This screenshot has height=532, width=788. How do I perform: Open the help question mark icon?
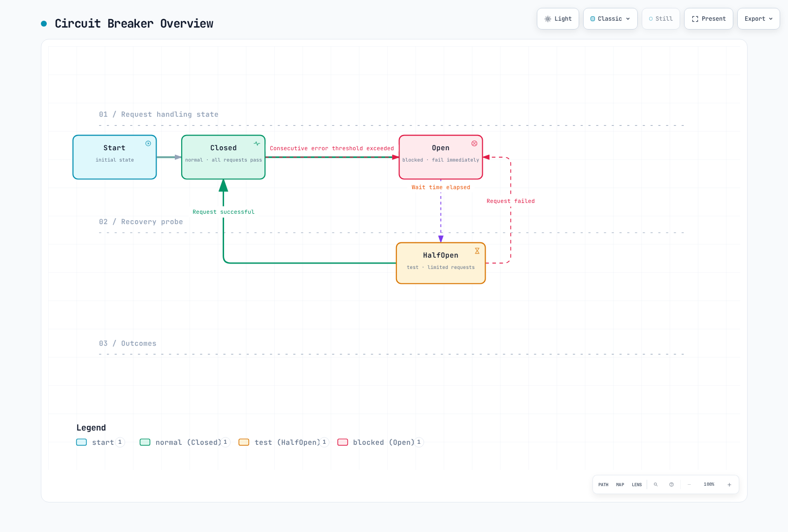point(671,485)
